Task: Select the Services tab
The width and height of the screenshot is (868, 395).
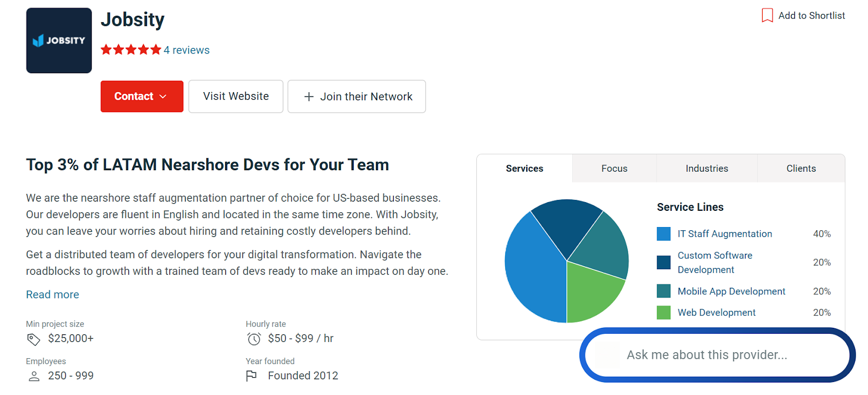Action: click(525, 169)
